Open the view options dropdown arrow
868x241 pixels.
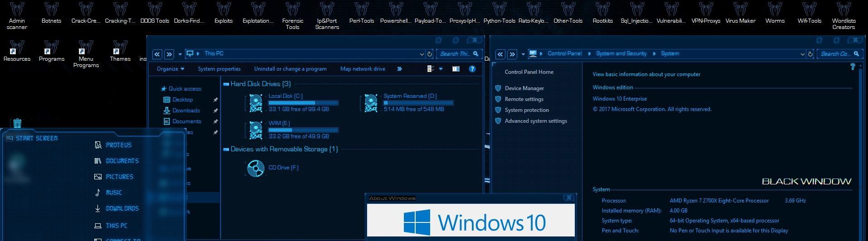(441, 69)
